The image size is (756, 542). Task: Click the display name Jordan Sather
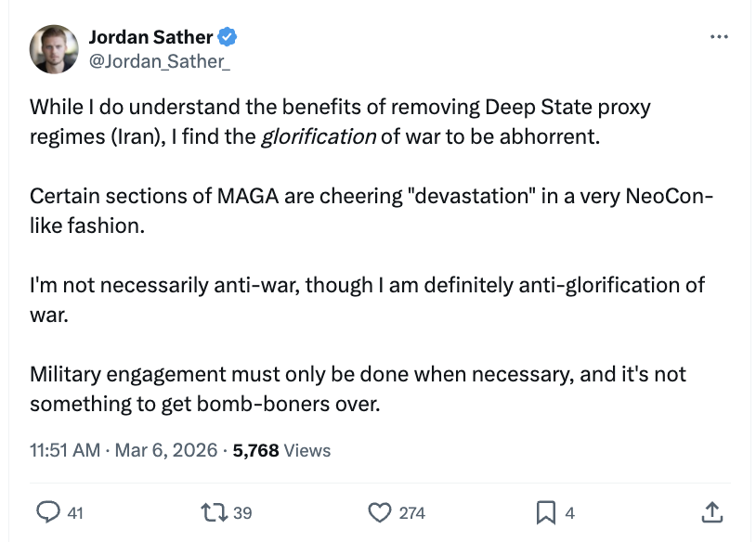pyautogui.click(x=150, y=38)
